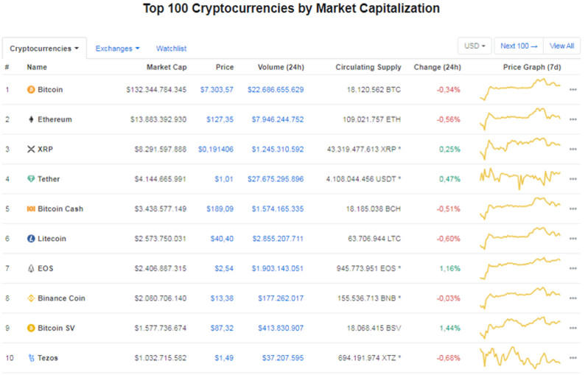Open the Tether 7-day price graph

(x=520, y=178)
